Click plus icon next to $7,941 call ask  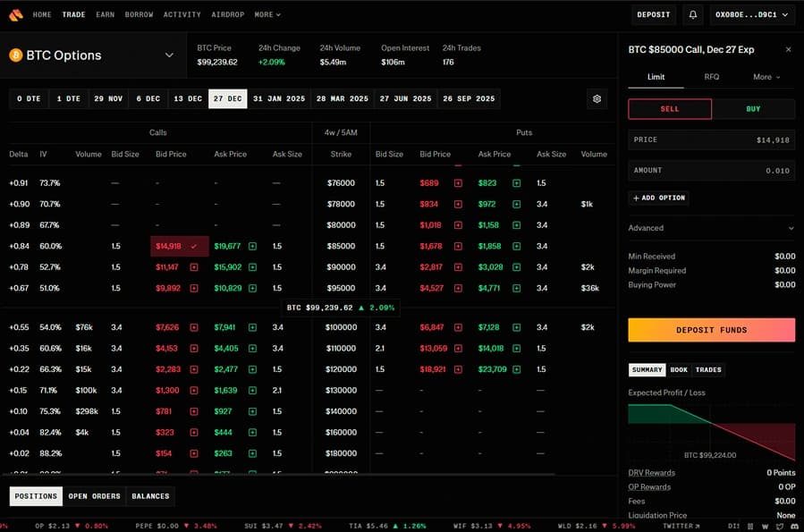[x=252, y=327]
